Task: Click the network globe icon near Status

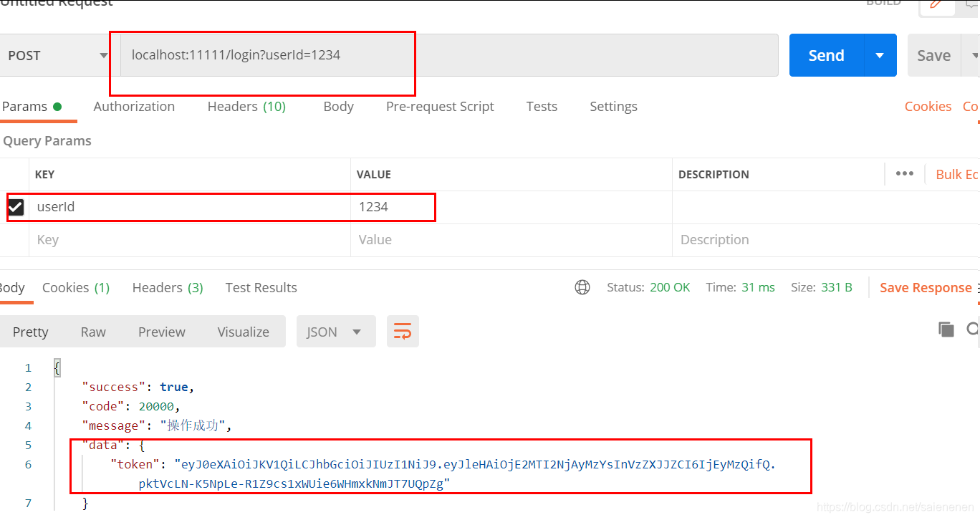Action: [582, 287]
